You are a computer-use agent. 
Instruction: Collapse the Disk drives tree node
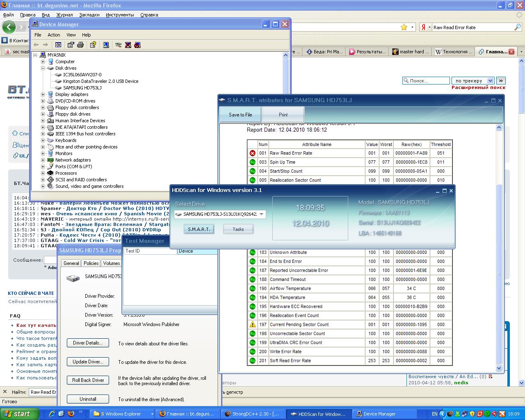43,68
